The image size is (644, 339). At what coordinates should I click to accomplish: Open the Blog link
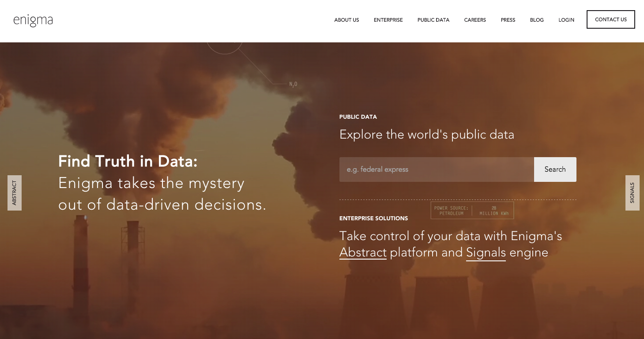(x=537, y=20)
